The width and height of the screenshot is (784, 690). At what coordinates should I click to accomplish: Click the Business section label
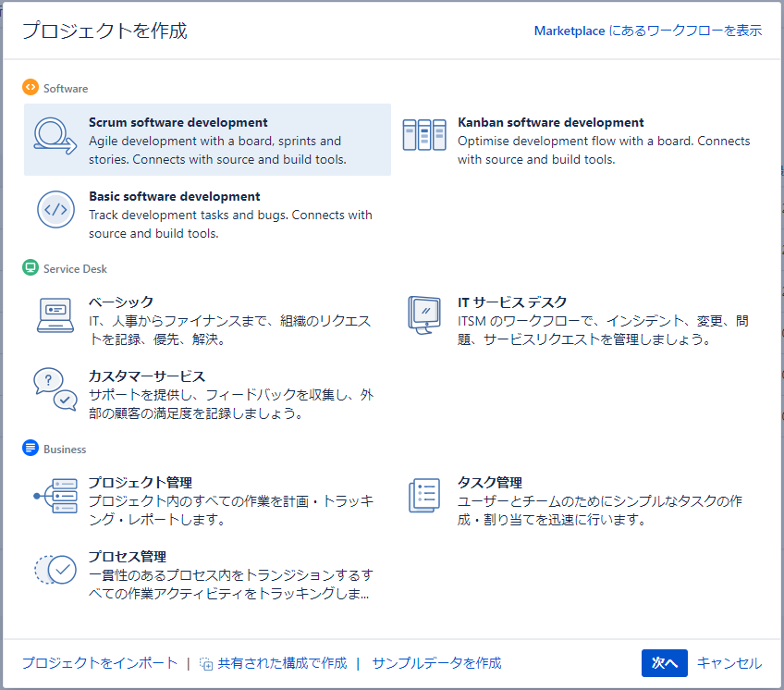pos(65,450)
